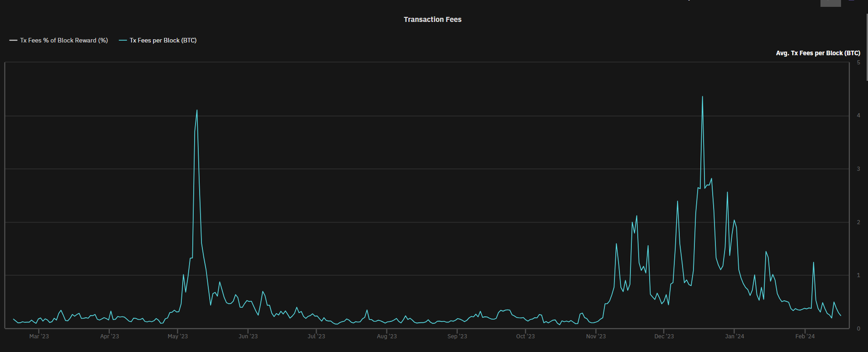Viewport: 868px width, 352px height.
Task: Click the y-axis value 3
Action: click(858, 169)
